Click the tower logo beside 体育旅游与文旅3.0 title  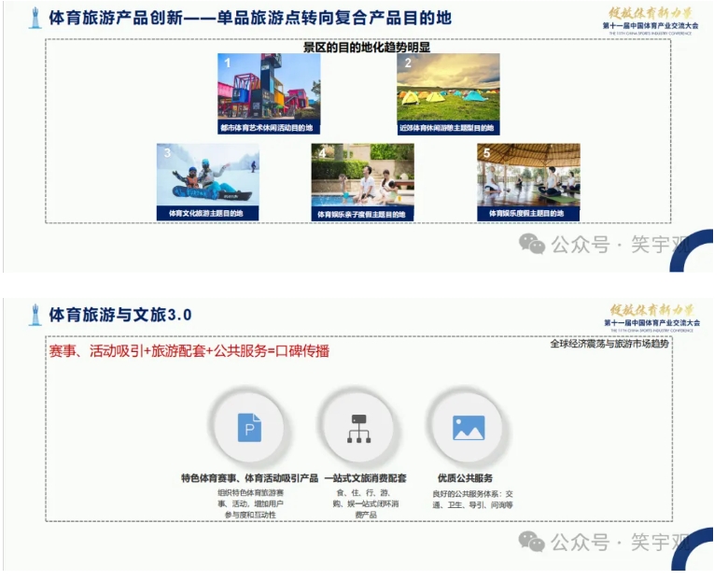[35, 315]
